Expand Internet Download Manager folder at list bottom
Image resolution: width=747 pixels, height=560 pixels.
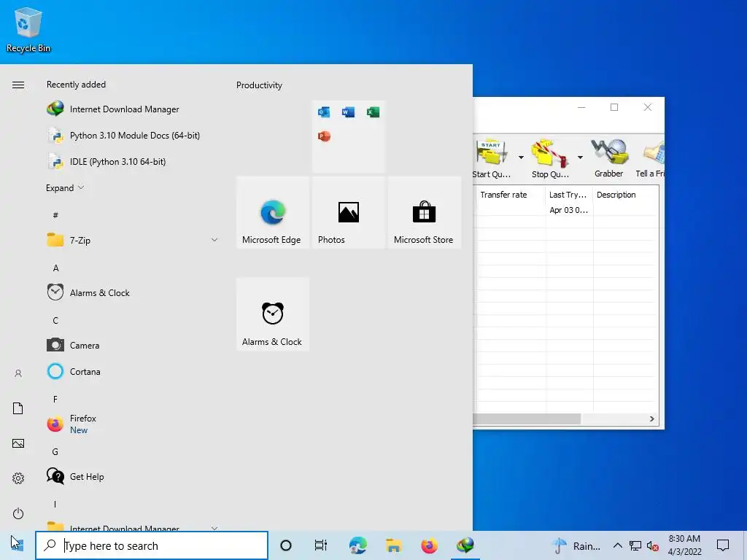(133, 526)
